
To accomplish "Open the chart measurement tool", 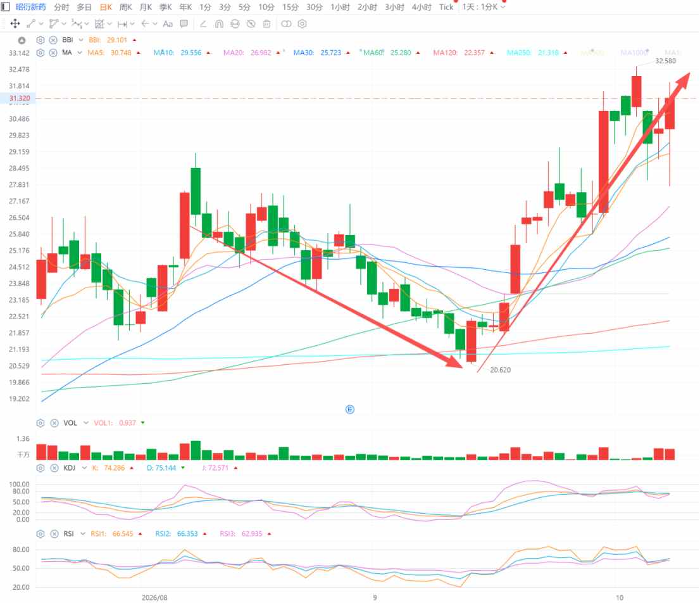I will 99,23.
